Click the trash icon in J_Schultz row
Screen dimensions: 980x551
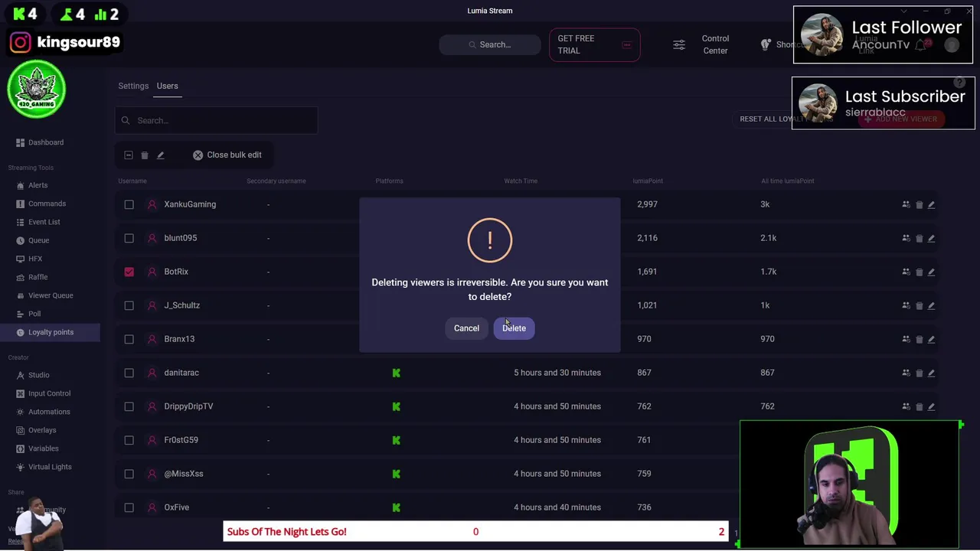point(919,305)
